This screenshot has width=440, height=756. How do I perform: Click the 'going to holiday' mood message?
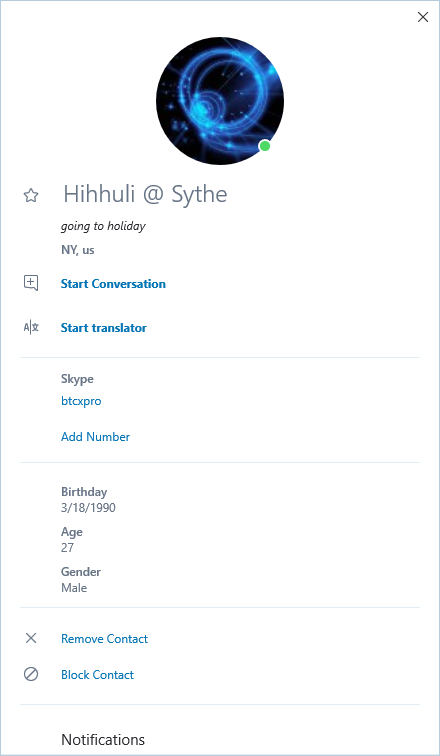click(103, 226)
